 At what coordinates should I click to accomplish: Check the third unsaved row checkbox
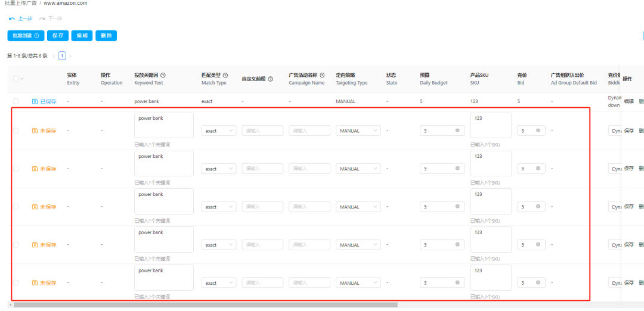click(16, 207)
